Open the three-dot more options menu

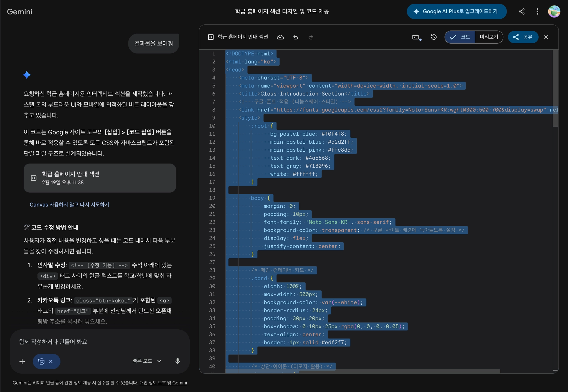(x=537, y=11)
